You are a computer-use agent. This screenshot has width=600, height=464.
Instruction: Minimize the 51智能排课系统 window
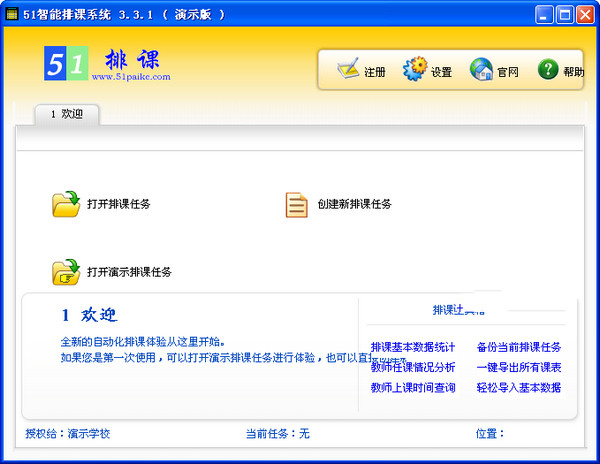click(544, 15)
